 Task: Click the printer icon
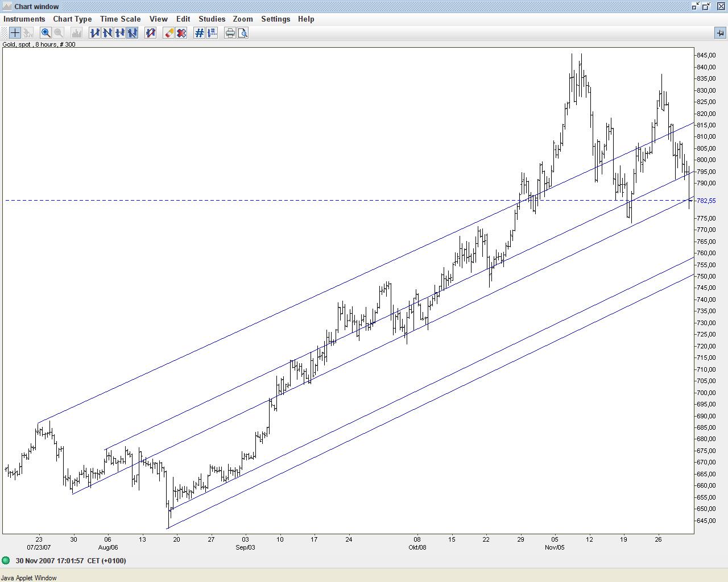pyautogui.click(x=230, y=33)
